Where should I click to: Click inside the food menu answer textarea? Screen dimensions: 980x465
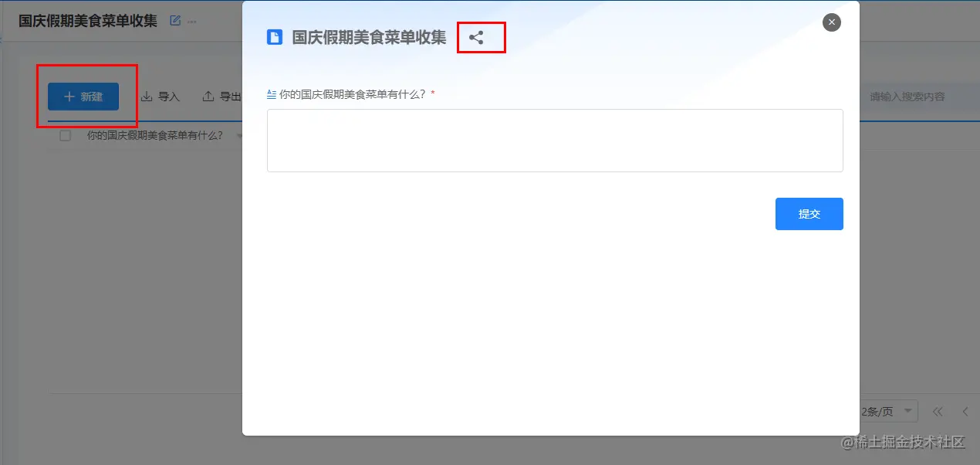555,141
